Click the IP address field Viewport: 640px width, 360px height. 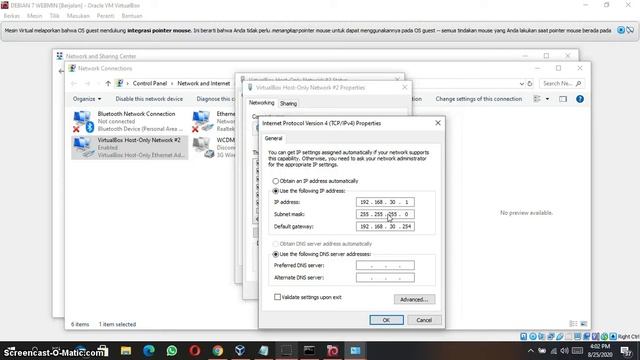[x=385, y=202]
